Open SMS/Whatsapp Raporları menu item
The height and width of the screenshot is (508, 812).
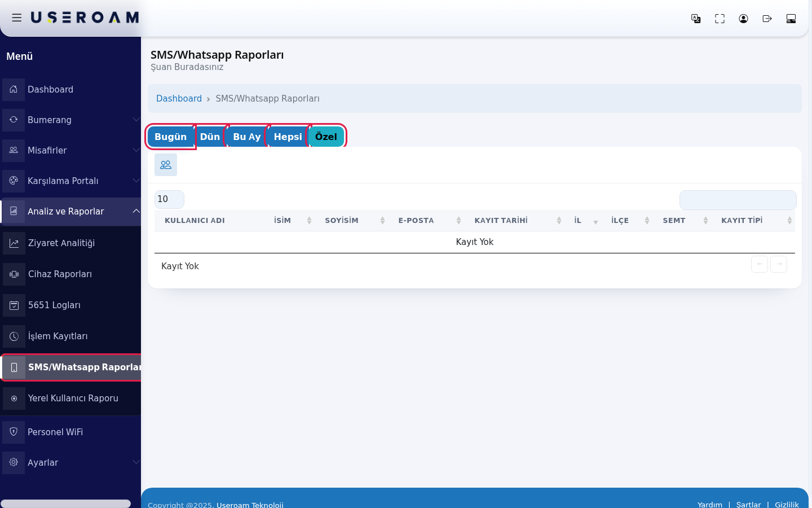[71, 367]
